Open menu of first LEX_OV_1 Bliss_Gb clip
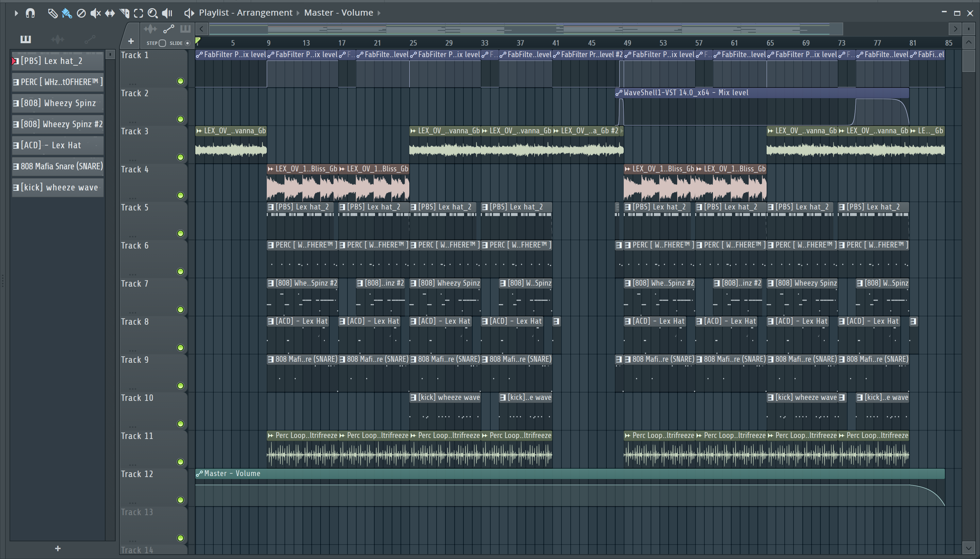980x559 pixels. (x=271, y=169)
